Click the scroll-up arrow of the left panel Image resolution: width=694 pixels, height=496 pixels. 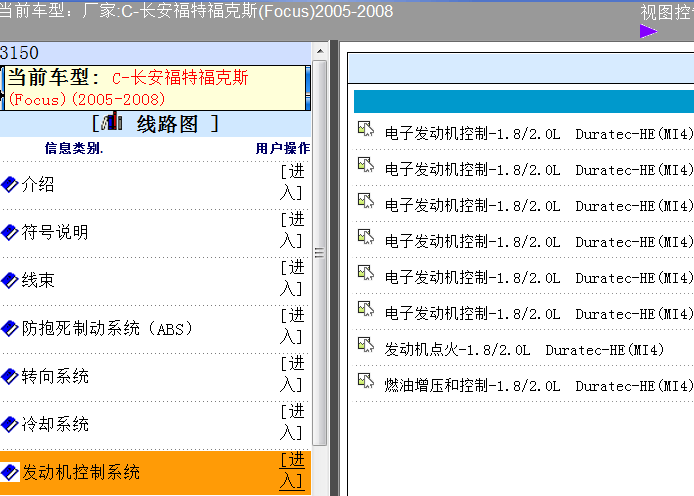pyautogui.click(x=320, y=51)
